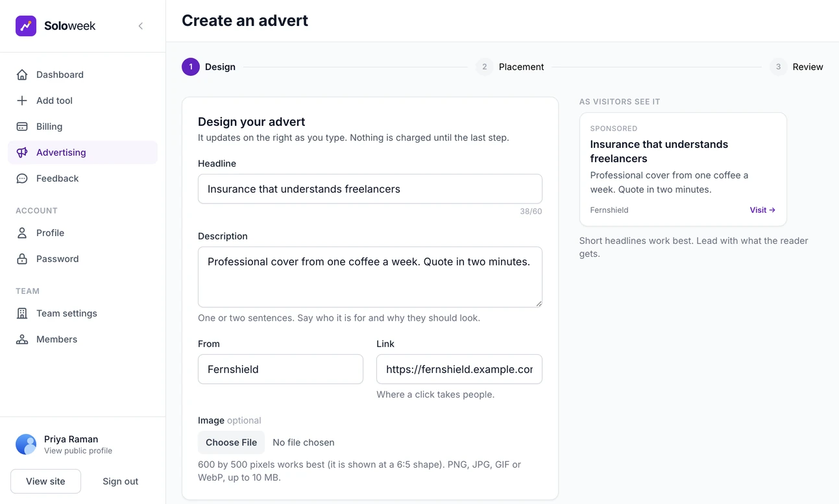
Task: Click the 38/60 character counter
Action: click(x=531, y=211)
